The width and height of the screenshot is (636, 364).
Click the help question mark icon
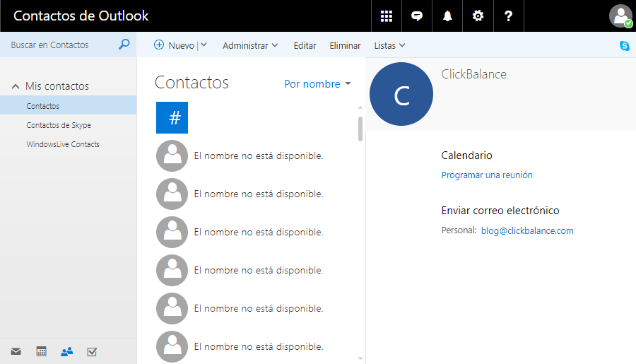pos(508,16)
